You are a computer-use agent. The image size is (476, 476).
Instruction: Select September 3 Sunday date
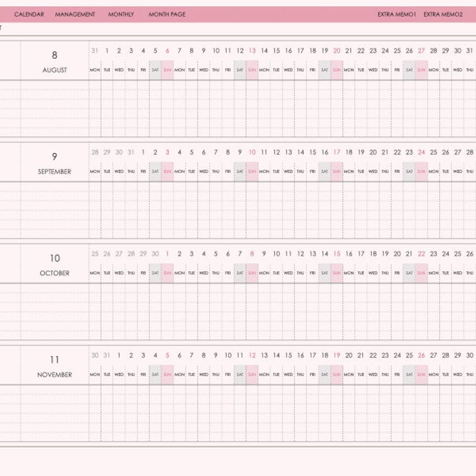pos(167,153)
